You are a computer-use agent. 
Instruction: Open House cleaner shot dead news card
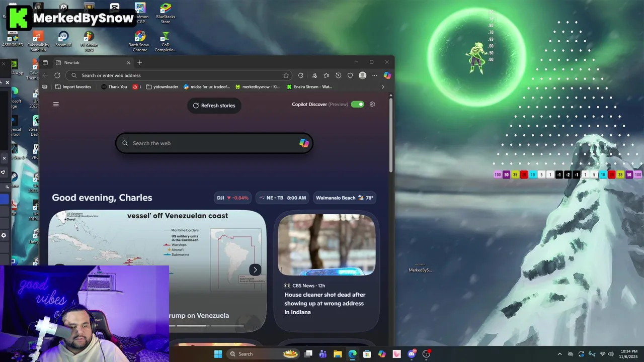[327, 271]
